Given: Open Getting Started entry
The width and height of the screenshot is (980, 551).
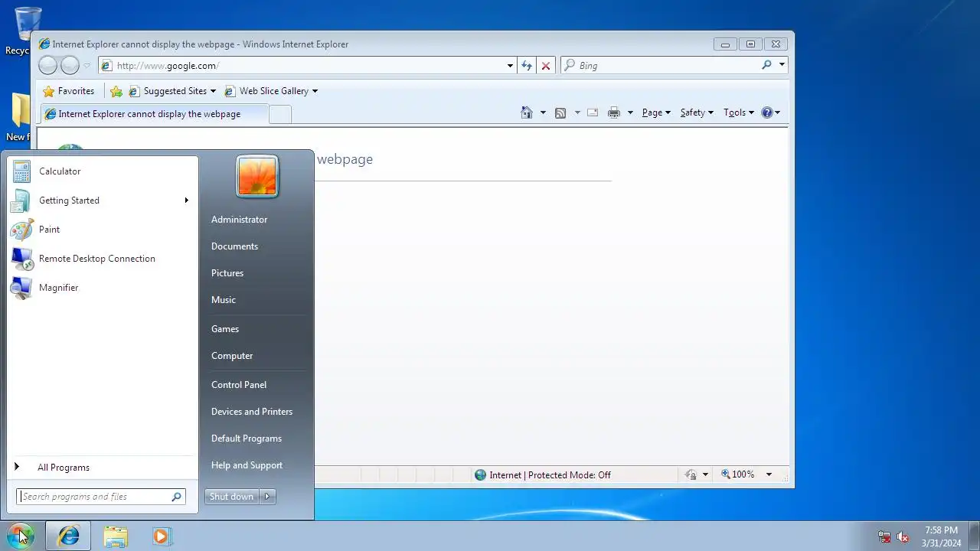Looking at the screenshot, I should [x=102, y=201].
